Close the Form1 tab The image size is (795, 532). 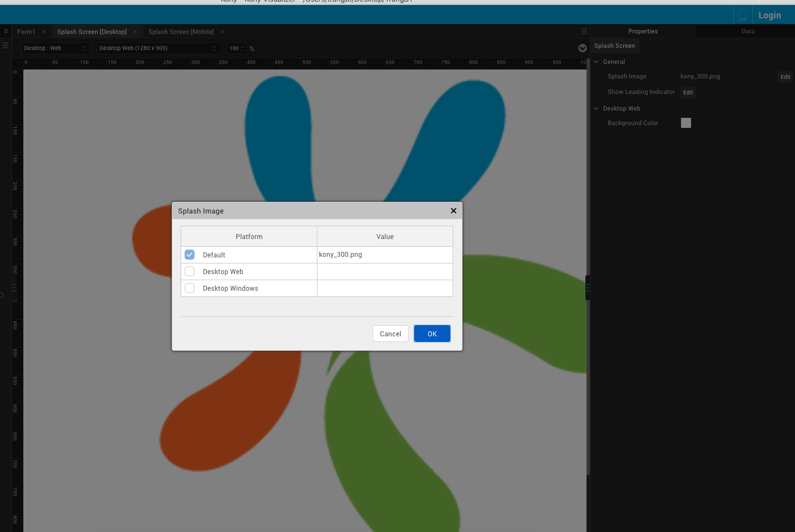(x=44, y=32)
